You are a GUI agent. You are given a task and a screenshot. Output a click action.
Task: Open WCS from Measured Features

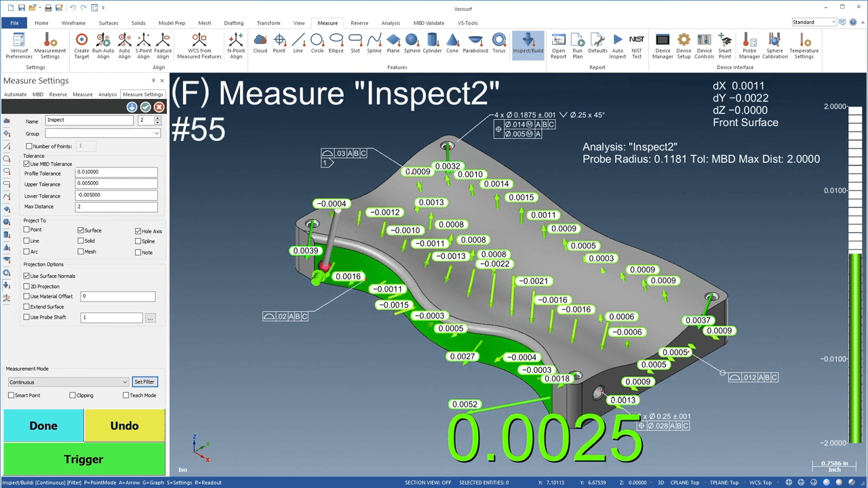pyautogui.click(x=199, y=46)
